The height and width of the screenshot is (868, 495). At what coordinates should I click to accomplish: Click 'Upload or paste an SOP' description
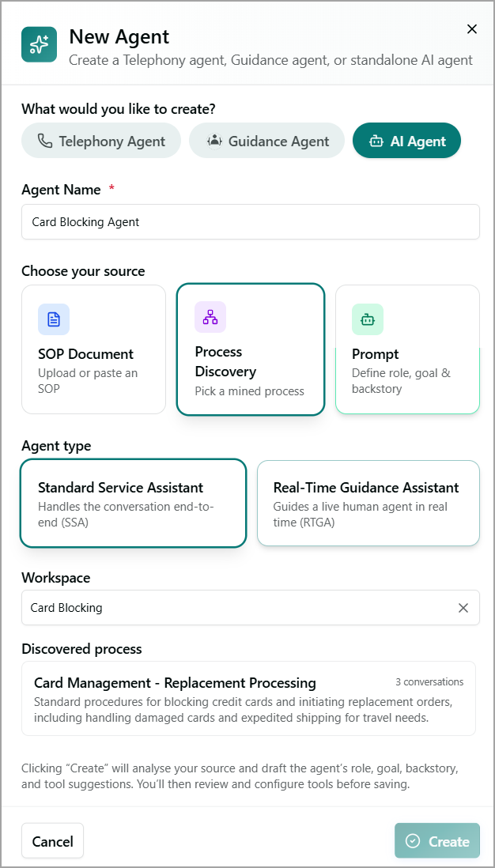[x=88, y=381]
